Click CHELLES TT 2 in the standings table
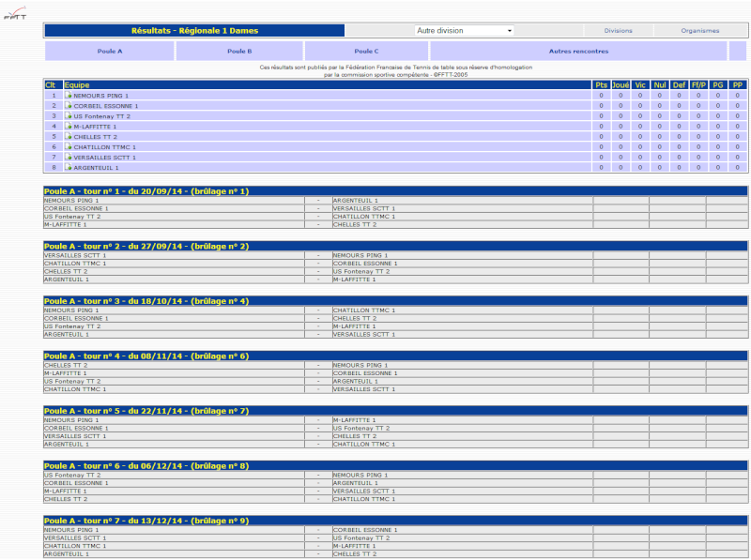The height and width of the screenshot is (560, 751). (x=96, y=137)
